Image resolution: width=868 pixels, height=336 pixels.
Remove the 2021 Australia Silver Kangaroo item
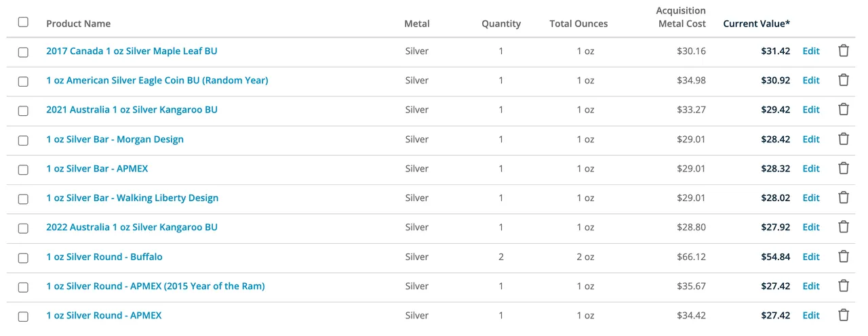tap(844, 110)
